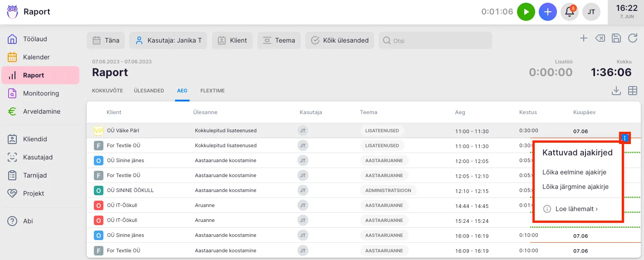The image size is (644, 260).
Task: Open the Täna date filter
Action: click(106, 40)
